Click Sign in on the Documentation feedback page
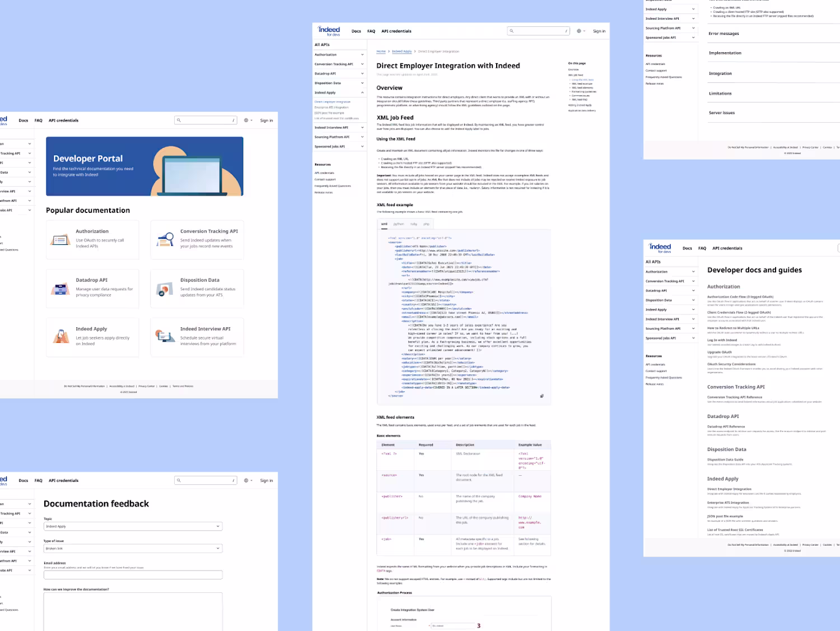 267,481
